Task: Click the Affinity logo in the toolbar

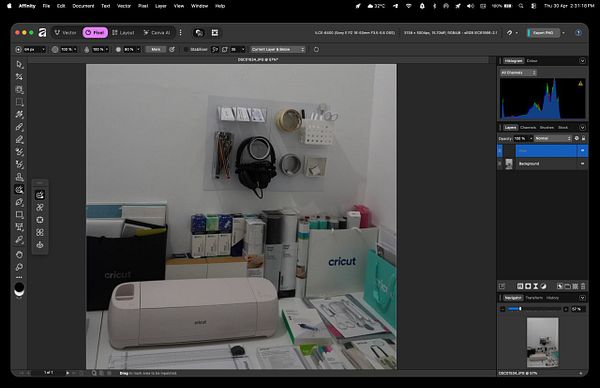Action: tap(42, 33)
